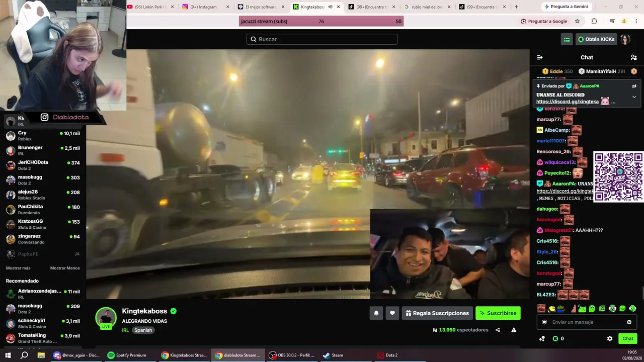Bookmark this page with the star icon

pos(577,21)
